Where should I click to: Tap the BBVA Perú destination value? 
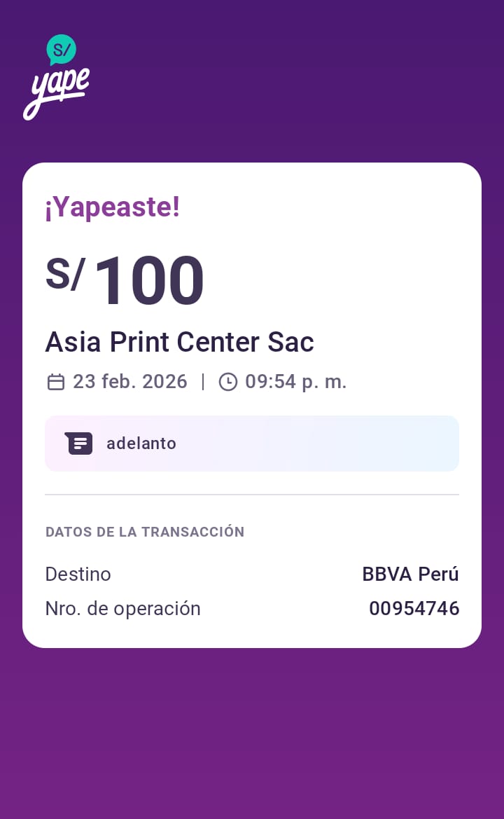(x=410, y=574)
